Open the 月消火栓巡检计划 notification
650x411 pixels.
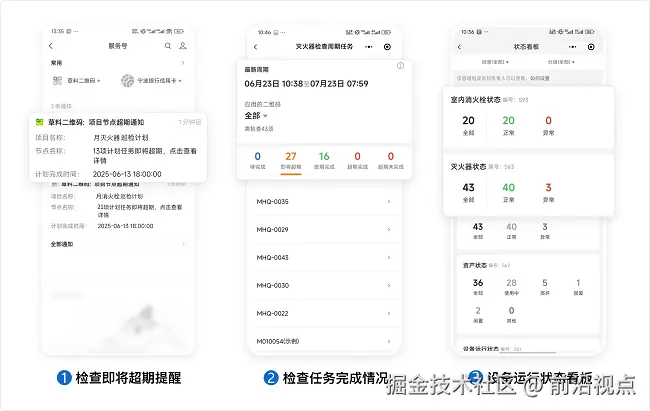click(118, 205)
